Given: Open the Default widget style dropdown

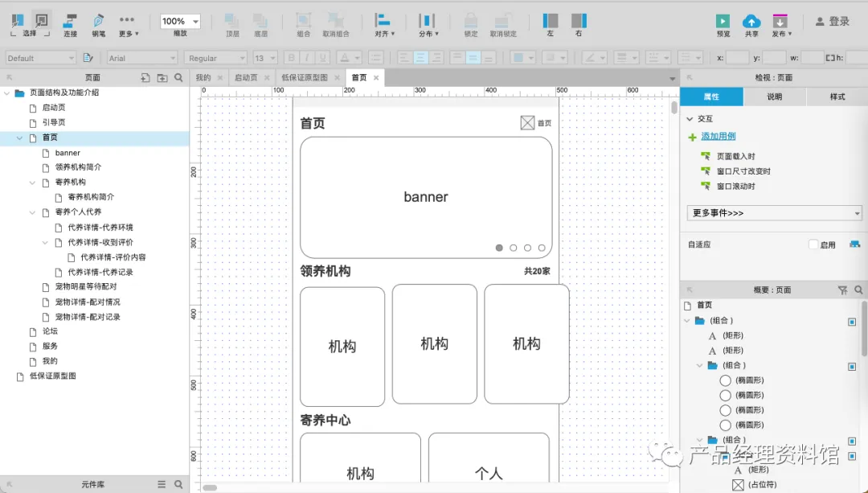Looking at the screenshot, I should (40, 58).
